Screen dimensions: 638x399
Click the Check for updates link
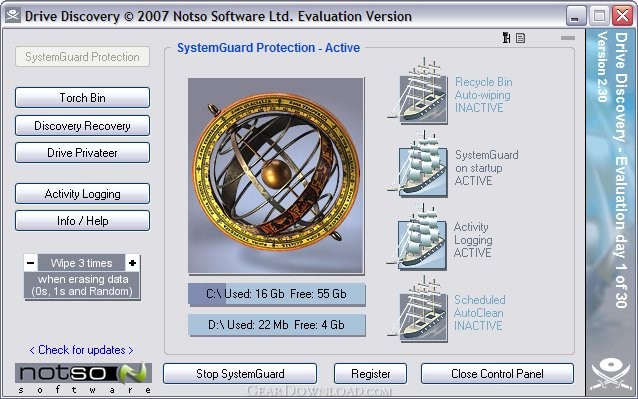[x=81, y=350]
